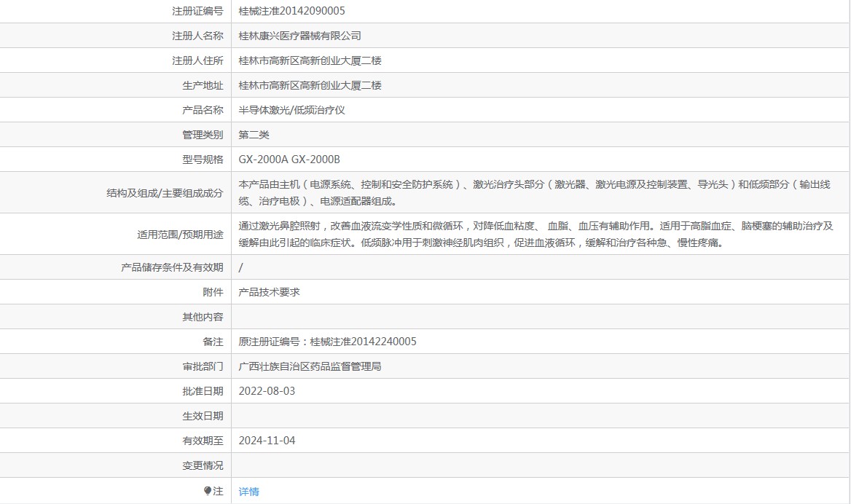Select approving department 广西壮族自治区药品监督管理局
This screenshot has height=504, width=851.
310,367
